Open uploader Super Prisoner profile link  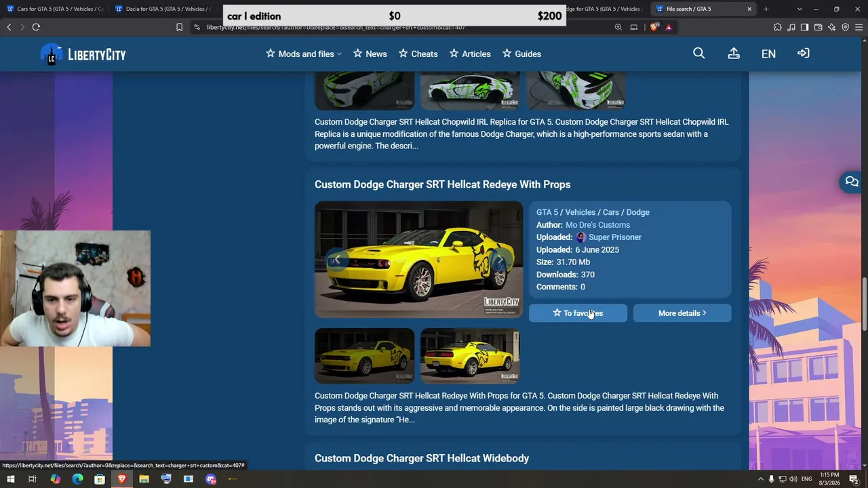point(615,237)
